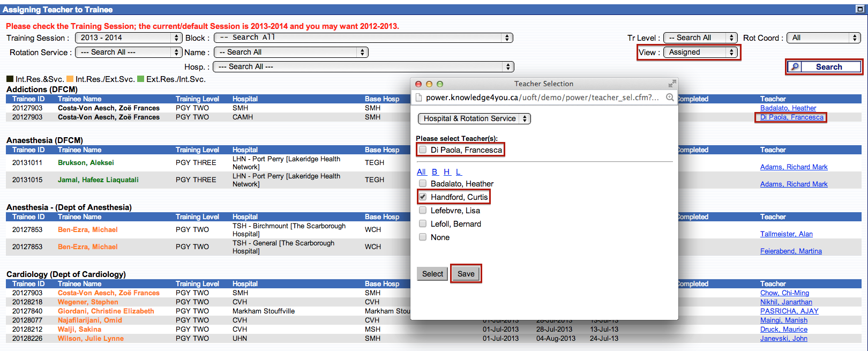Click the orange Int.Res./Ext.Svc. legend swatch
Screen dimensions: 868x351
pos(70,79)
